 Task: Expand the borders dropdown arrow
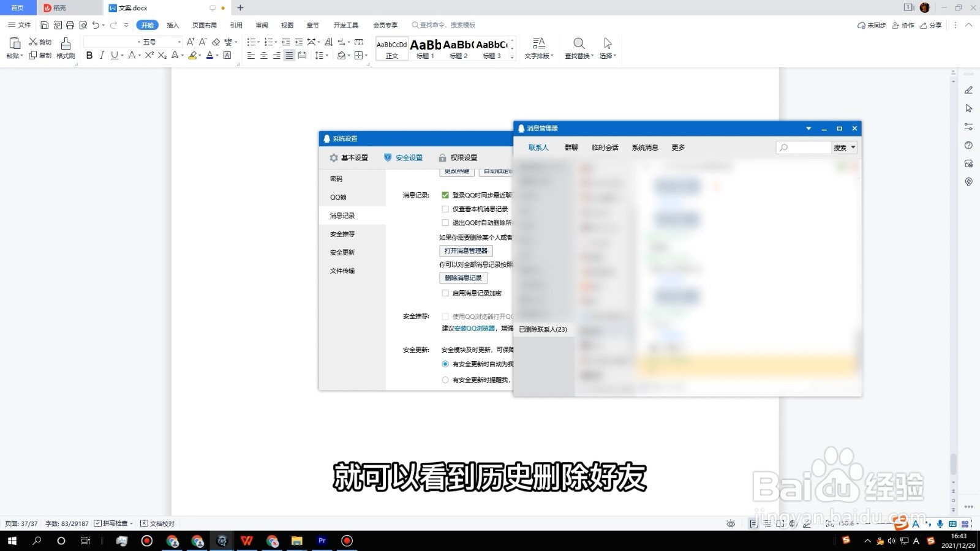tap(366, 55)
